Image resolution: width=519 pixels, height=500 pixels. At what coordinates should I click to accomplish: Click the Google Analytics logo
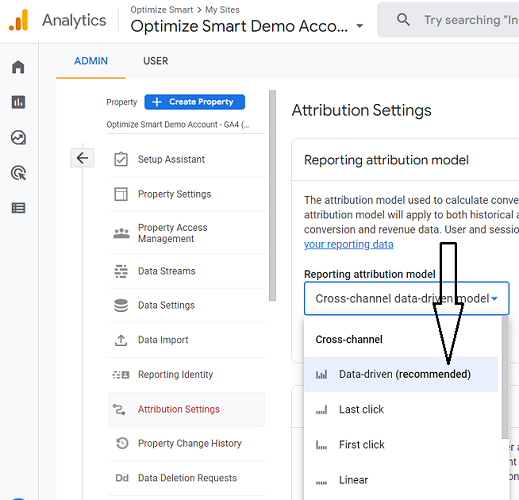point(19,20)
